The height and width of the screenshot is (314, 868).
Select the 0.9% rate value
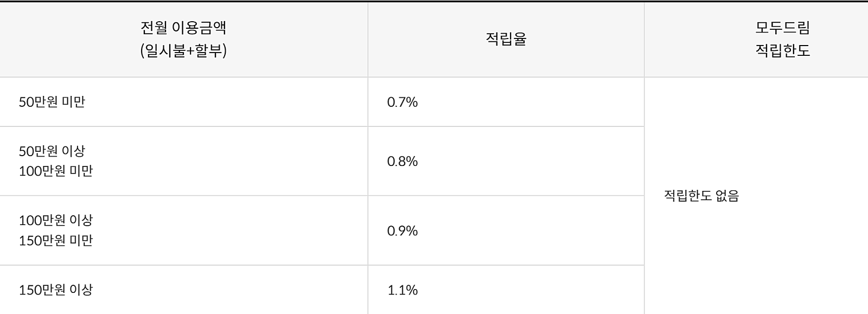coord(402,230)
